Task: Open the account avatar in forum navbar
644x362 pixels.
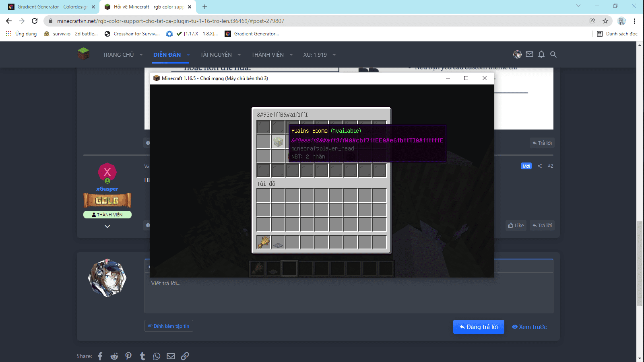Action: [x=517, y=54]
